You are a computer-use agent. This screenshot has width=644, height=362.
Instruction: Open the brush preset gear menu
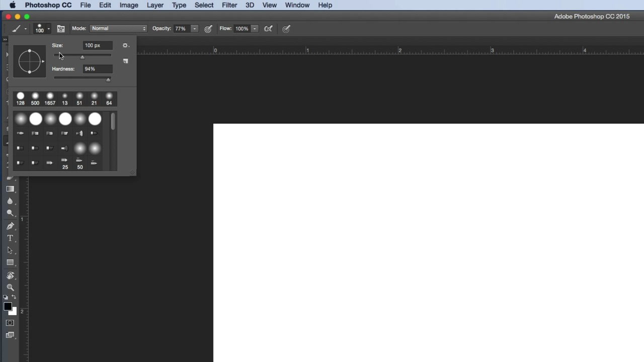[126, 45]
